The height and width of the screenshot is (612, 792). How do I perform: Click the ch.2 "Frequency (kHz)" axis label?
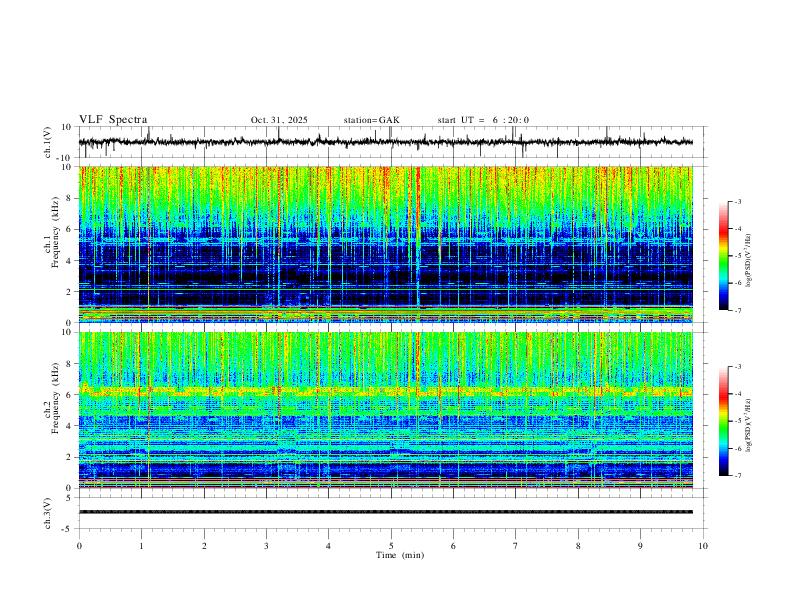click(x=56, y=398)
